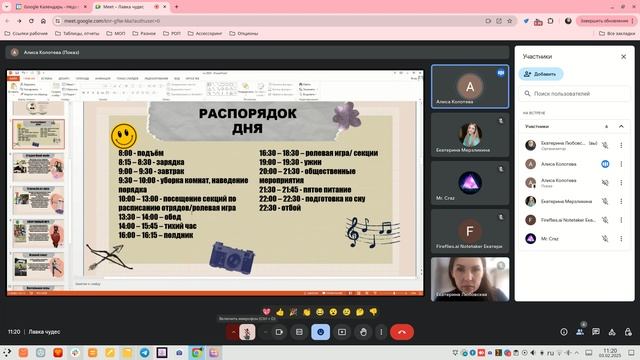Send the thinking face reaction
Screen dimensions: 640x360
coord(360,312)
